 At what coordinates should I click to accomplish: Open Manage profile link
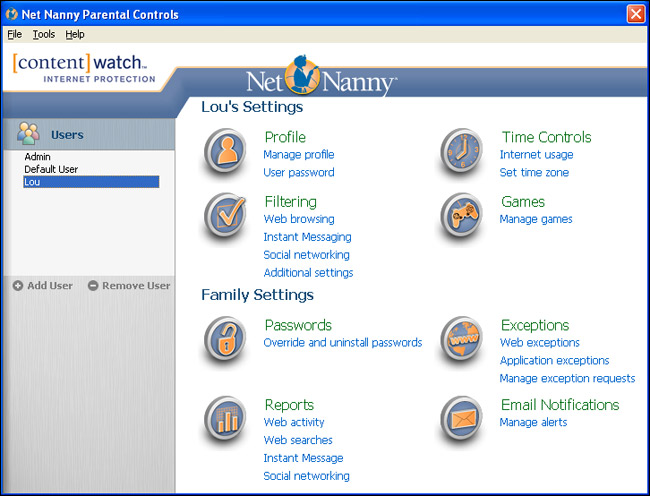click(x=299, y=155)
